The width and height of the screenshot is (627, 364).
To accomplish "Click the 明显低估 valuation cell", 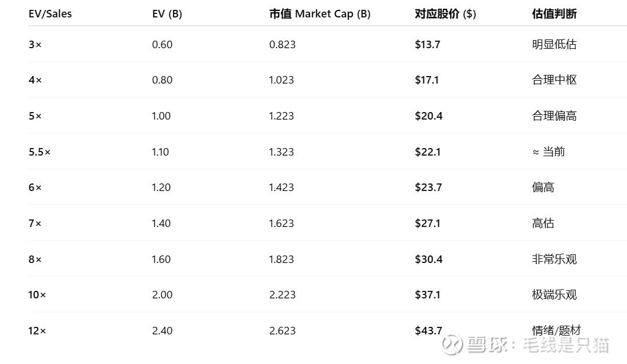I will tap(554, 44).
